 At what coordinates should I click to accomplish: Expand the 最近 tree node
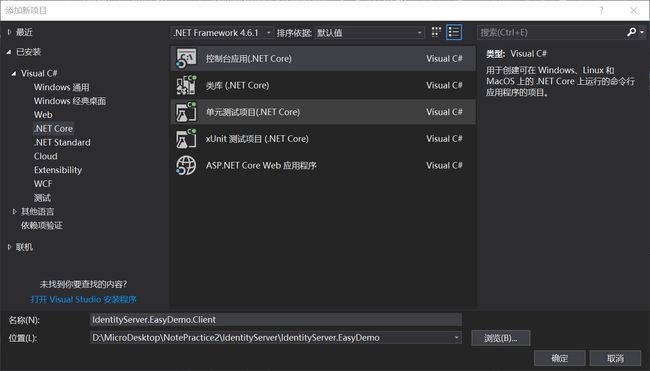tap(9, 32)
